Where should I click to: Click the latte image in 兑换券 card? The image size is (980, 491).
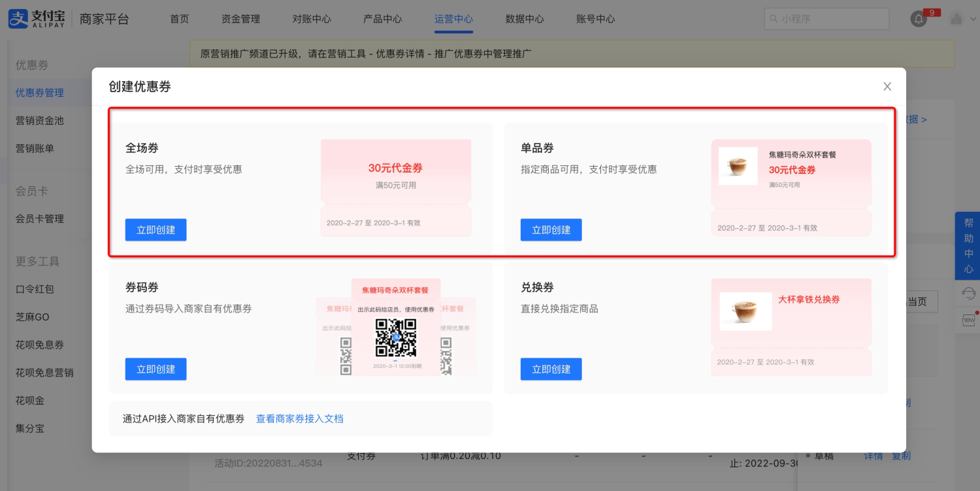click(745, 311)
